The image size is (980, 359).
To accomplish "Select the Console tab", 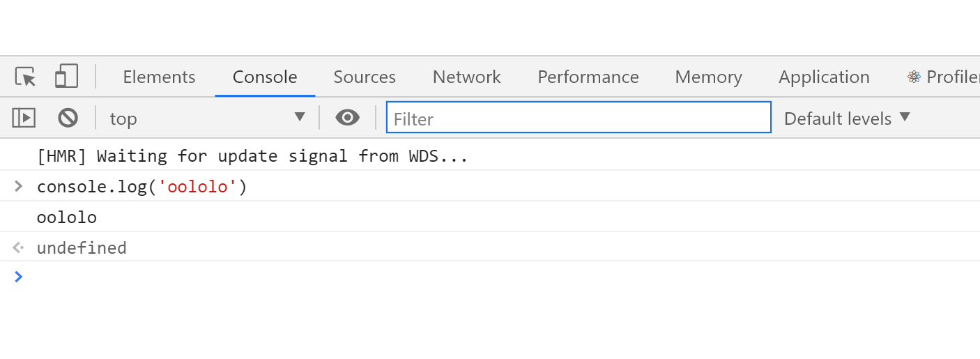I will coord(265,77).
